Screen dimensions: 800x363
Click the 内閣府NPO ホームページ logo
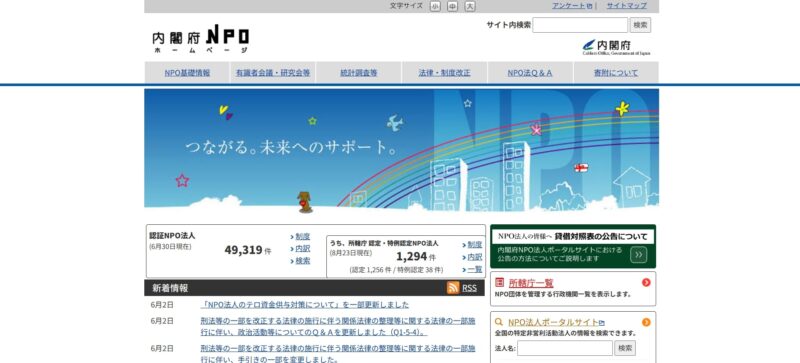[x=201, y=38]
